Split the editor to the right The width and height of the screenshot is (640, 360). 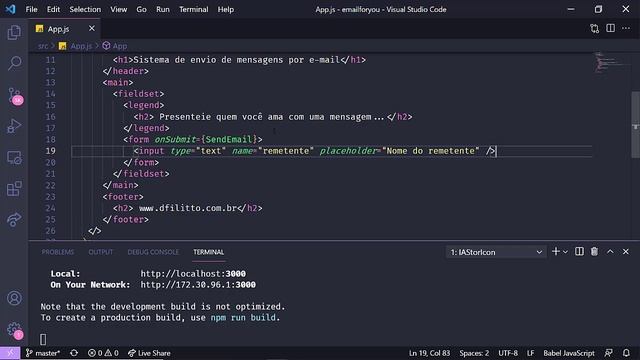click(610, 28)
